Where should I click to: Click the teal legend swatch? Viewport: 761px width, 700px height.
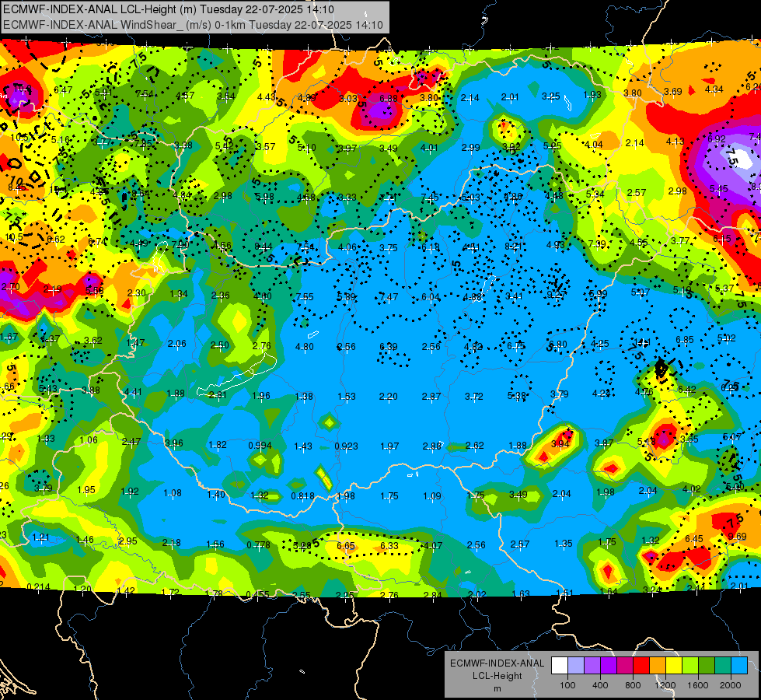pyautogui.click(x=722, y=666)
